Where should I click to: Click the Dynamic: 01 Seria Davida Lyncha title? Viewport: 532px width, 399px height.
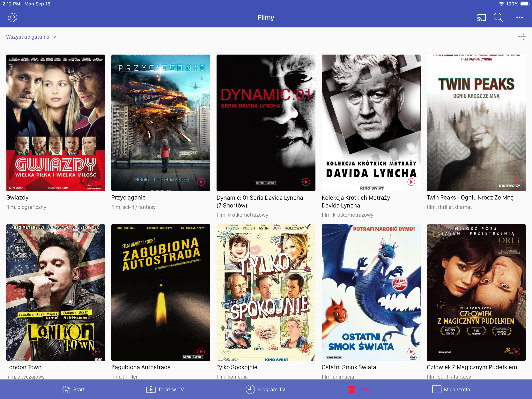click(x=260, y=201)
